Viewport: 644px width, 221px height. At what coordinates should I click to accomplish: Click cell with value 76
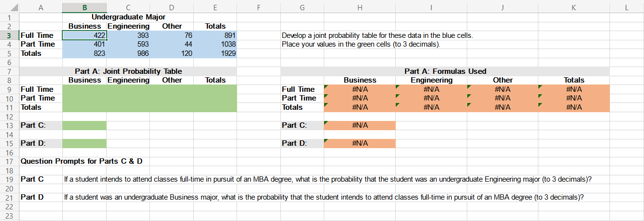(x=172, y=35)
